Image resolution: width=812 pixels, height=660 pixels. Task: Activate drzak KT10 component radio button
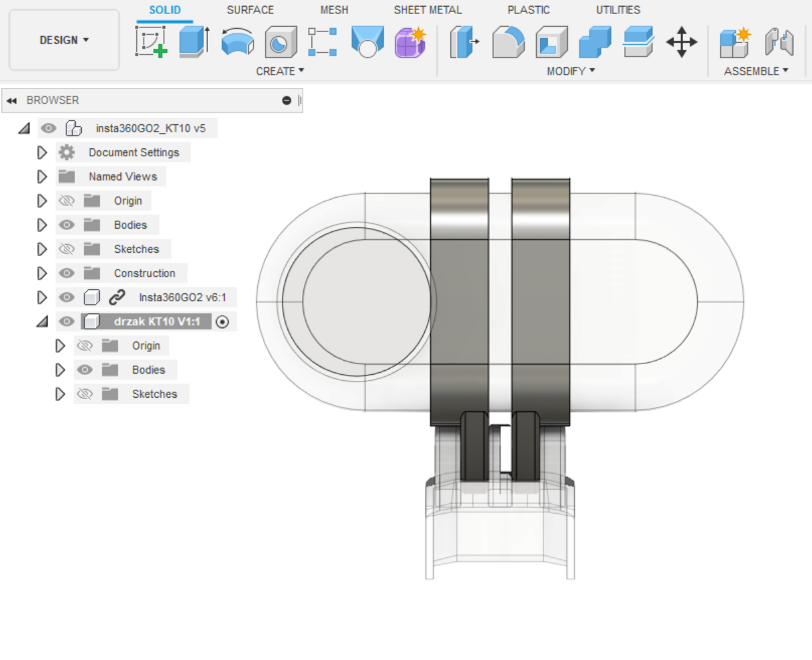click(x=223, y=322)
